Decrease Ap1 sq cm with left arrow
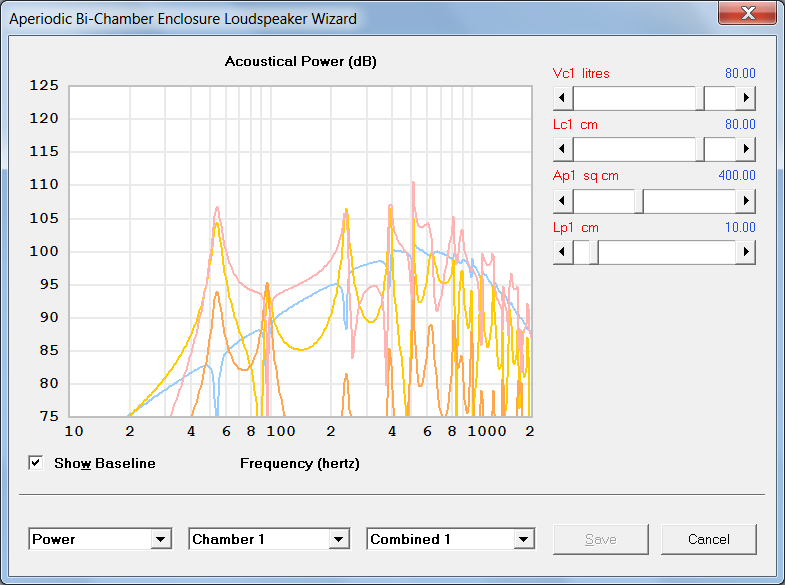The width and height of the screenshot is (785, 585). (563, 201)
